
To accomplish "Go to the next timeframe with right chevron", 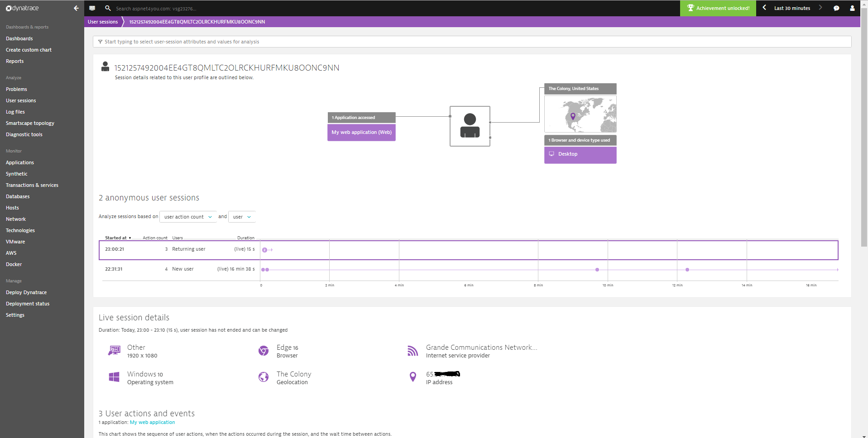I will (x=820, y=8).
